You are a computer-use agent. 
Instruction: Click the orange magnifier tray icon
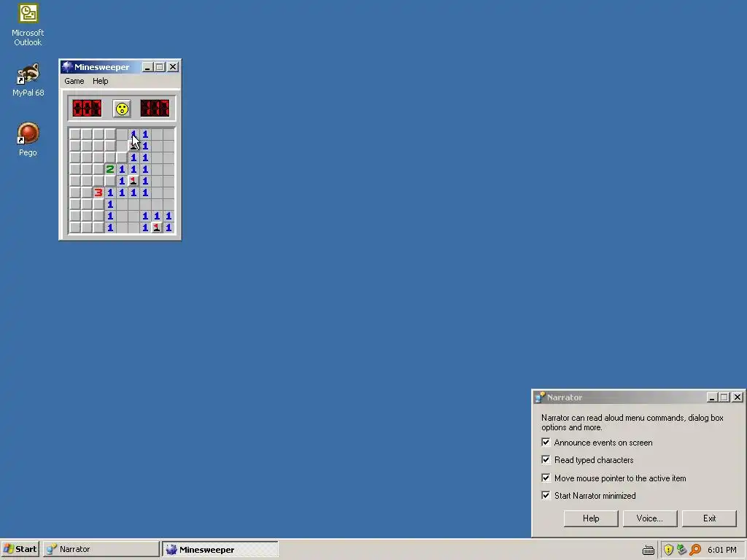pos(695,550)
